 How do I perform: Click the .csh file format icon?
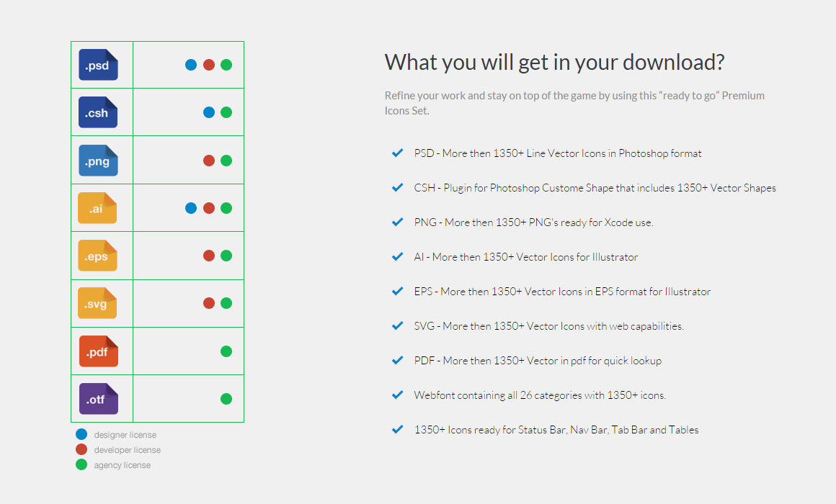[98, 112]
